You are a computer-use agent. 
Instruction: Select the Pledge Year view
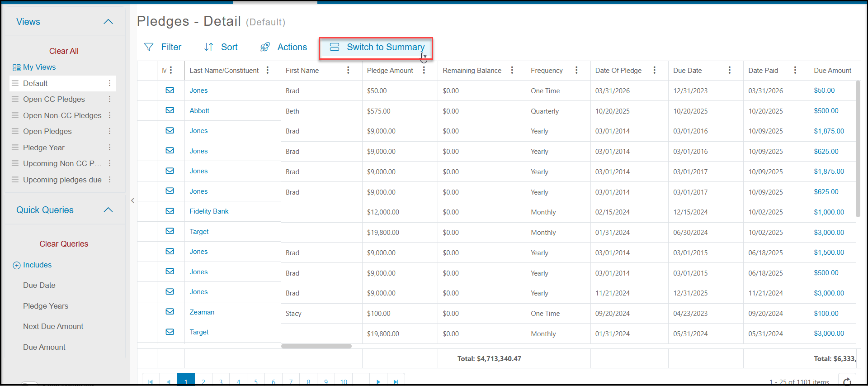(x=44, y=148)
